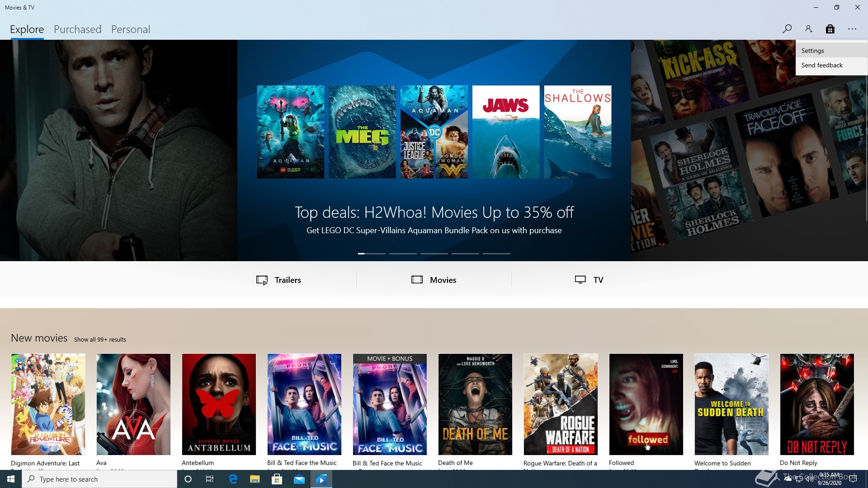The height and width of the screenshot is (488, 868).
Task: Open Microsoft Store from taskbar
Action: [x=277, y=479]
